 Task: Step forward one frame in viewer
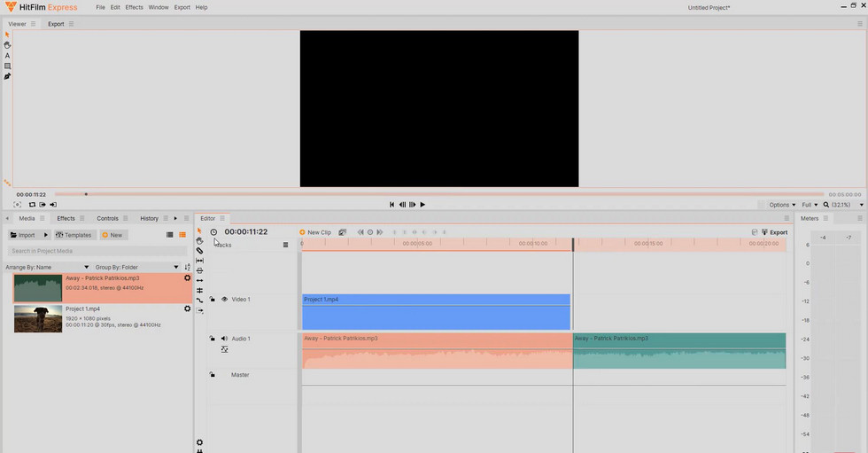413,205
